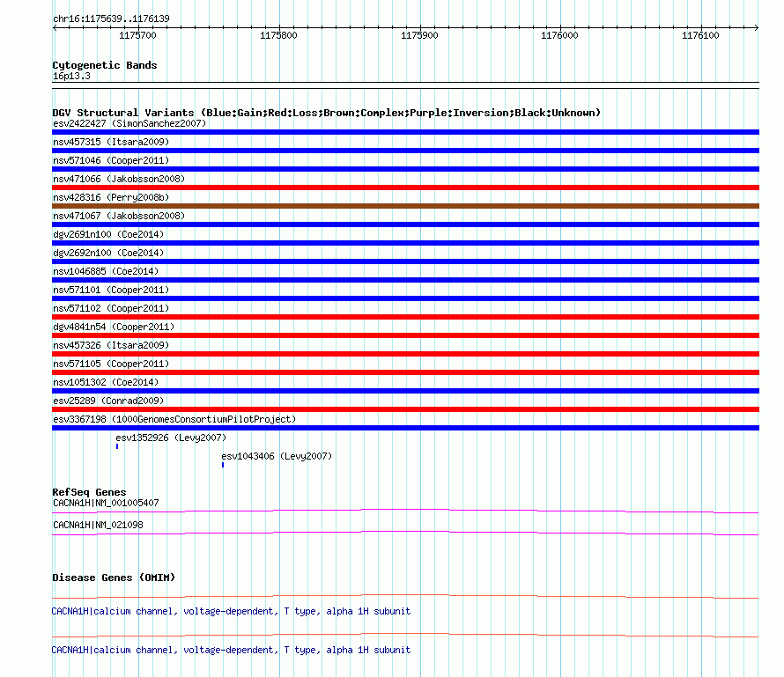
Task: Click the DGV Structural Variants track heading
Action: tap(326, 113)
